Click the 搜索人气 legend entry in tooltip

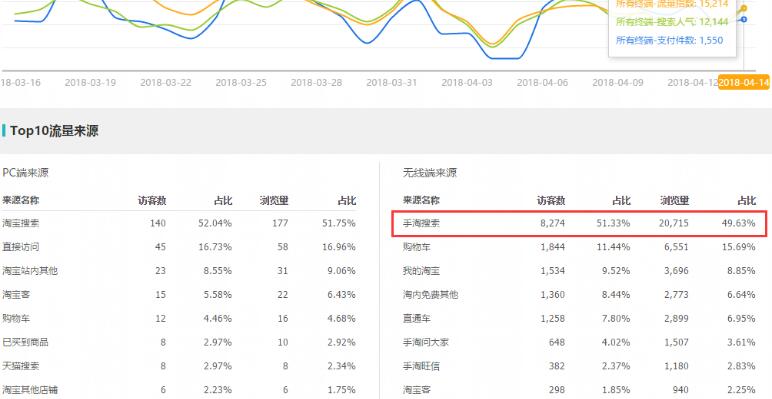pos(672,22)
